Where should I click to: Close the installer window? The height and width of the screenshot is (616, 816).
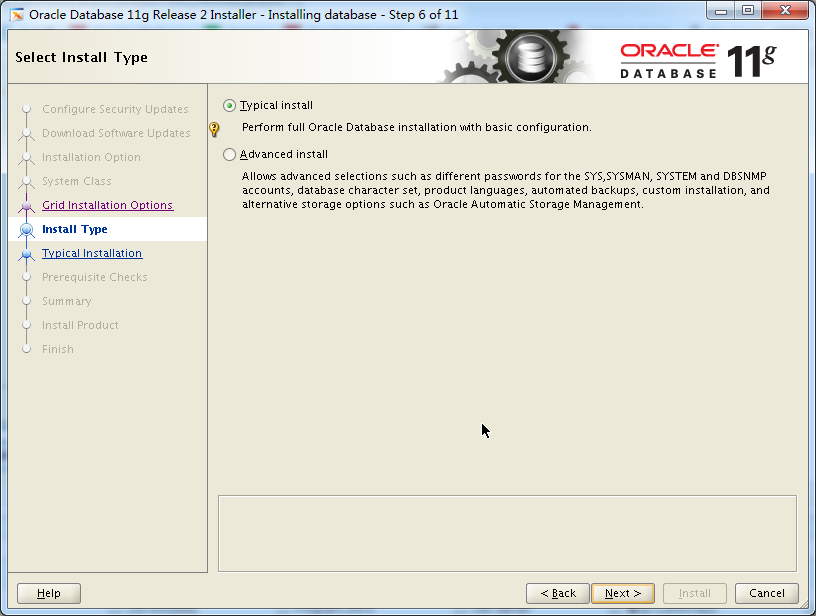[786, 11]
